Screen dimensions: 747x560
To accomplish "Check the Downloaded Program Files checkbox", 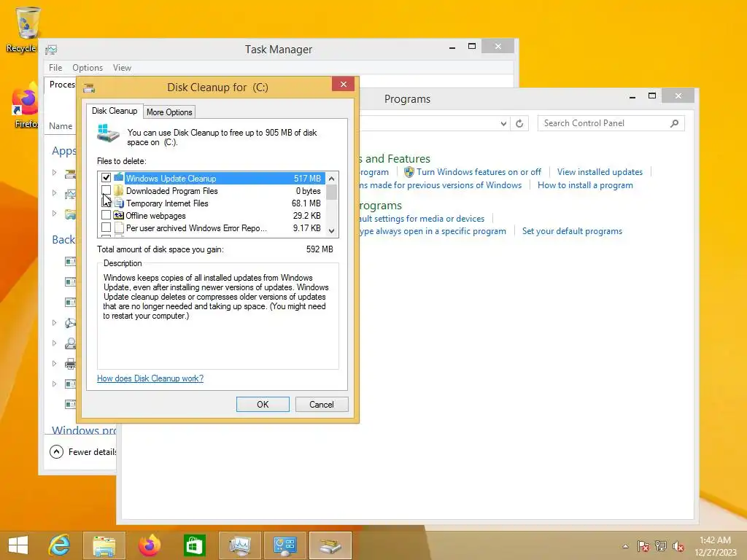I will tap(106, 190).
